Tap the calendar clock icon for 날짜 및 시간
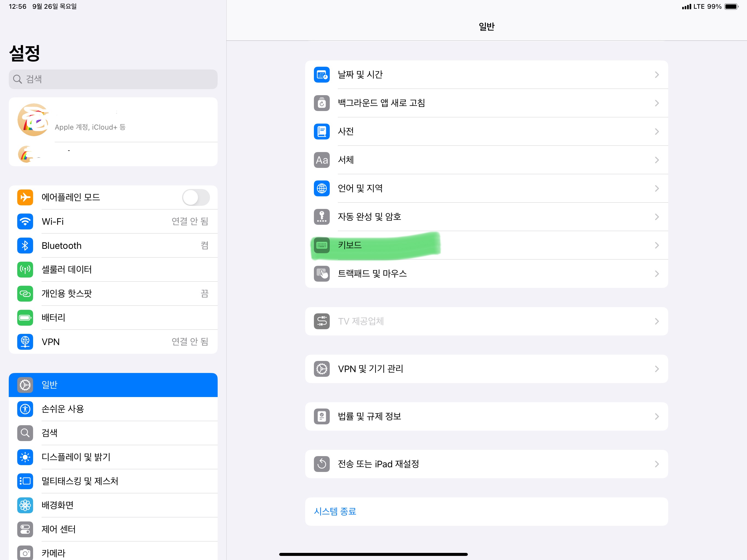Screen dimensions: 747x560 (322, 75)
